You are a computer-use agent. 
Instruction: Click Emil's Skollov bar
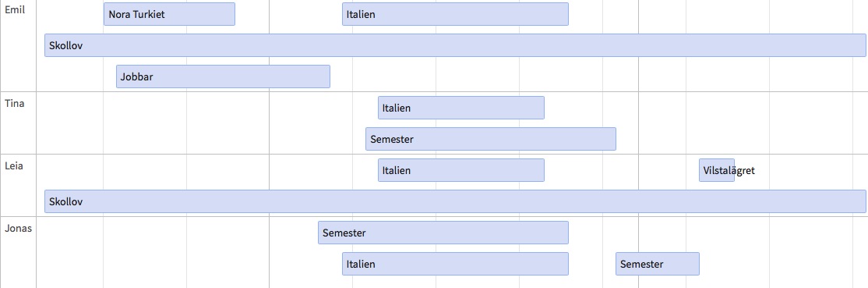click(x=455, y=45)
